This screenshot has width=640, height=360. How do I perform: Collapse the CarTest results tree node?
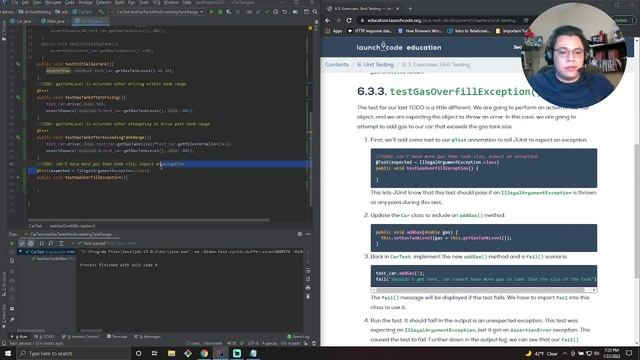(x=21, y=252)
